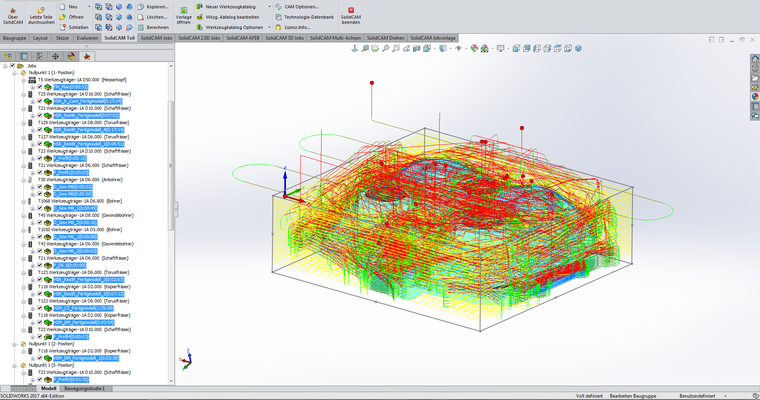Viewport: 760px width, 400px height.
Task: Select HSM_RM_Fertigmodell(0:03:54) job
Action: tap(83, 322)
